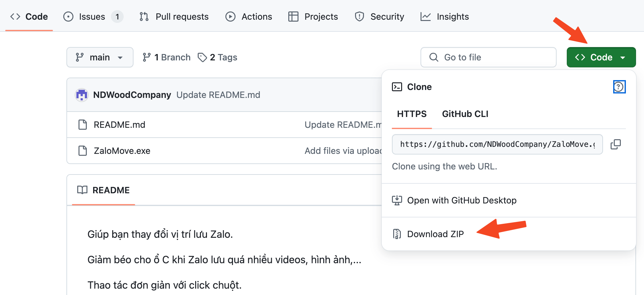This screenshot has height=295, width=644.
Task: Select the repository clone URL field
Action: click(x=497, y=144)
